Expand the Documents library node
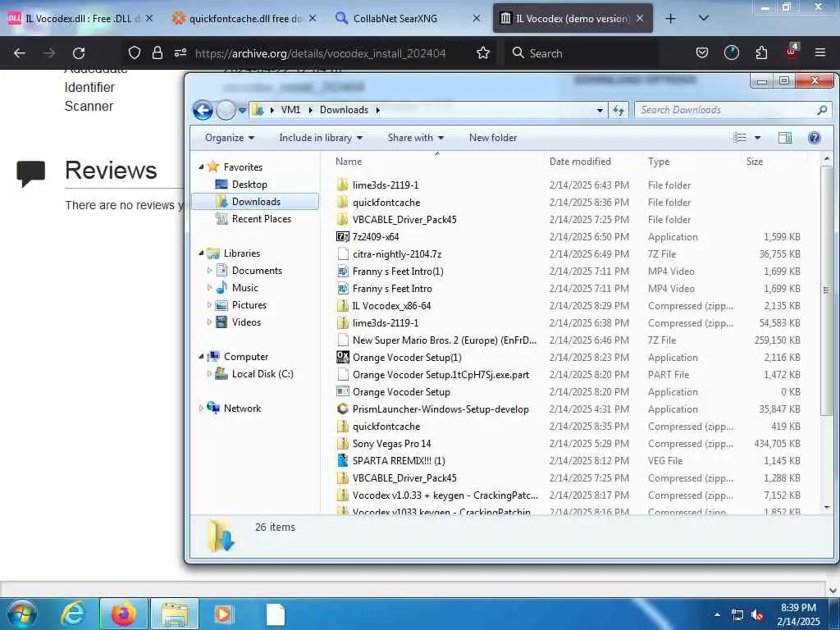The height and width of the screenshot is (630, 840). click(209, 271)
